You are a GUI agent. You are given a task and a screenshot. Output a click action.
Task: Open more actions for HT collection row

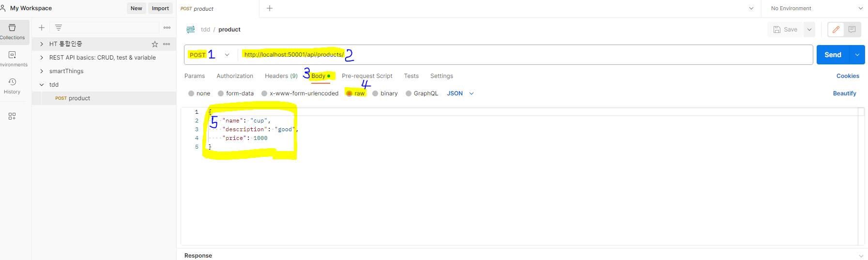(x=167, y=44)
